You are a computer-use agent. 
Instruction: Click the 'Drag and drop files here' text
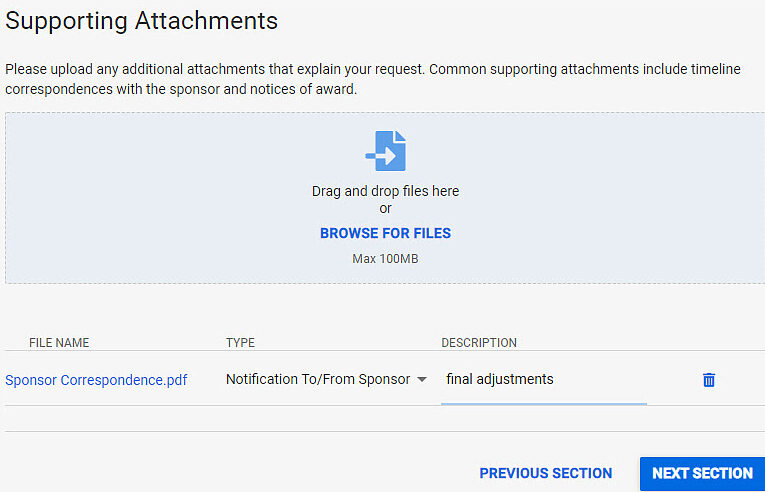pos(385,191)
